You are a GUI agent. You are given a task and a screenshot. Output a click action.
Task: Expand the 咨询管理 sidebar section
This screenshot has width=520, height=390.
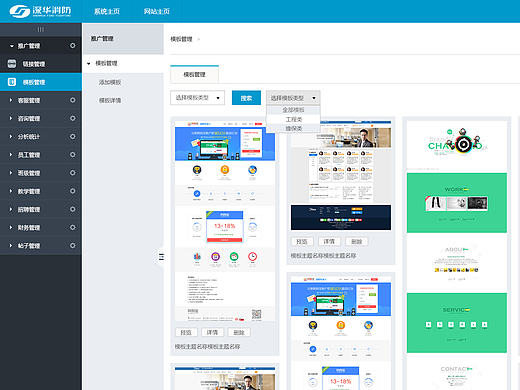[11, 118]
